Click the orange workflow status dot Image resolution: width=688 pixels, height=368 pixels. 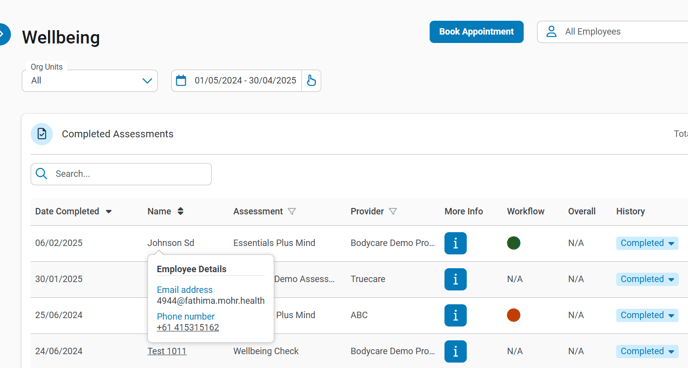(513, 315)
